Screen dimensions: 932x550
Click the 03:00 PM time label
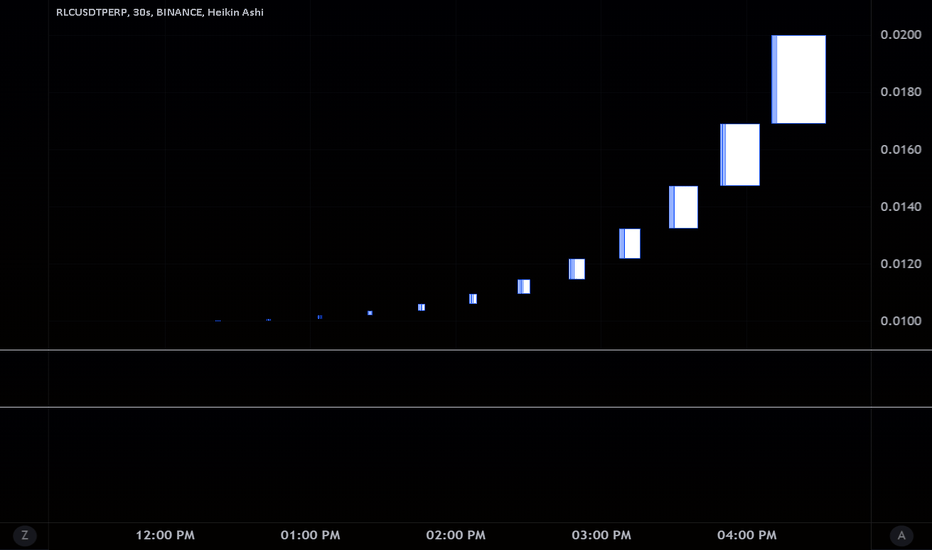point(602,535)
